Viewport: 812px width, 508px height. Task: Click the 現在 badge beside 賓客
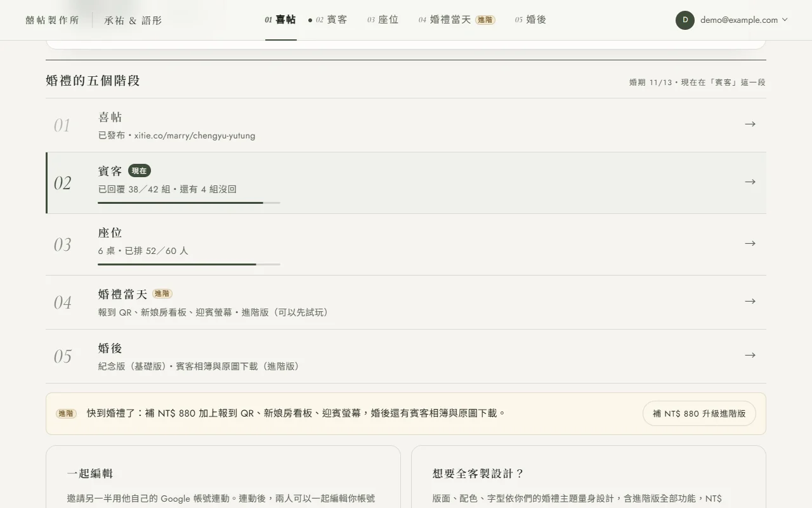click(140, 171)
